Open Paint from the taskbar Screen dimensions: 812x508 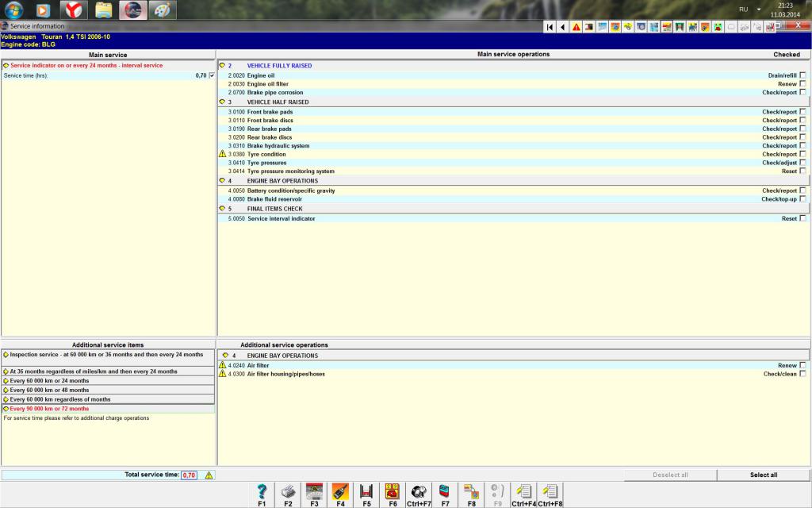[162, 10]
